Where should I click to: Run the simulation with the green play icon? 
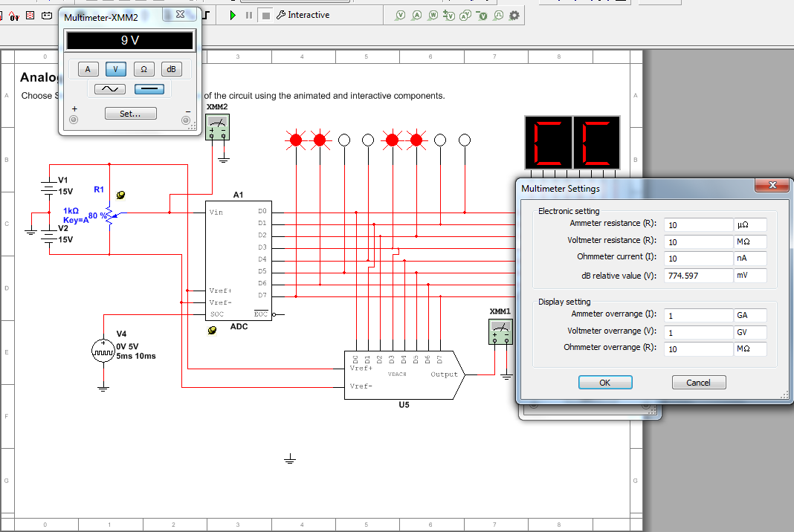tap(233, 15)
